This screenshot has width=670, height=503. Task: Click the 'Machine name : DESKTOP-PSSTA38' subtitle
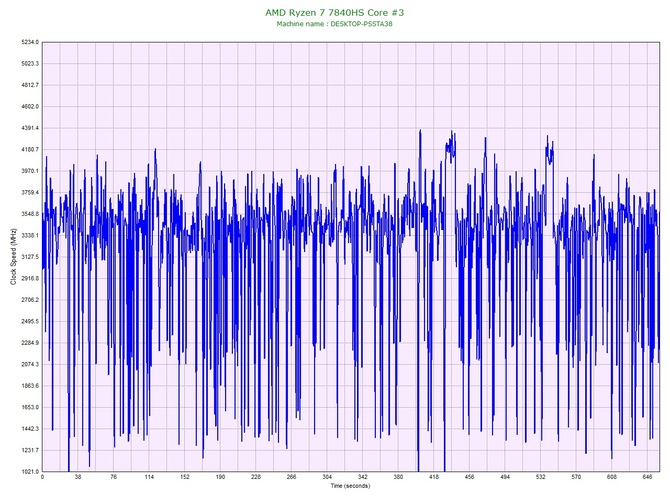click(x=334, y=24)
